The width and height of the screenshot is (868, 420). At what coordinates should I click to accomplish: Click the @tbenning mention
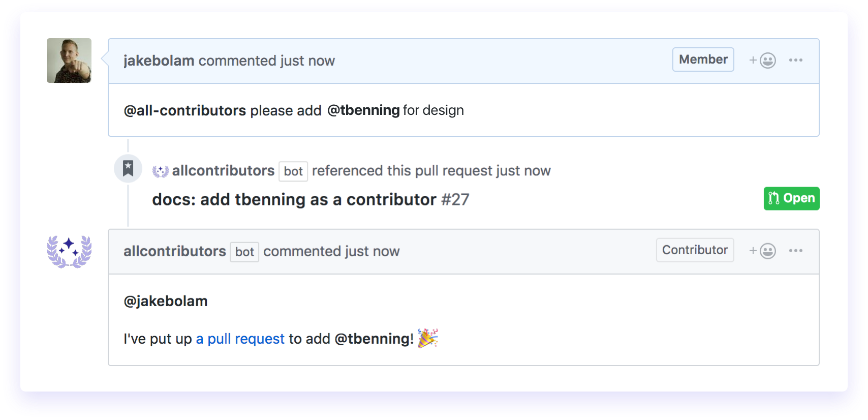tap(364, 110)
